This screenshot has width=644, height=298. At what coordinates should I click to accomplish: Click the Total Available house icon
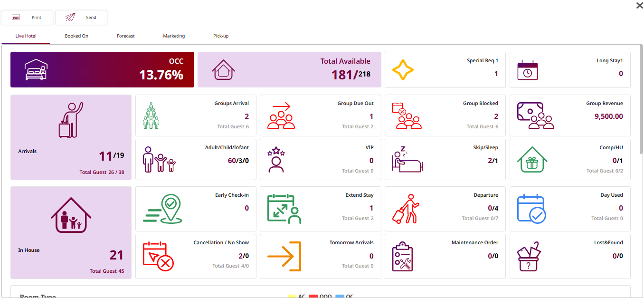click(x=223, y=70)
